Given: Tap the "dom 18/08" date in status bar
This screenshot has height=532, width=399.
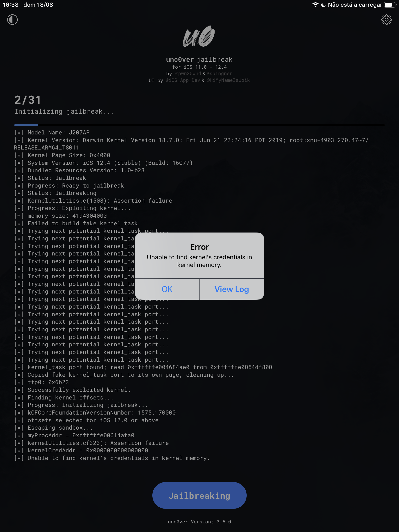Looking at the screenshot, I should coord(38,5).
